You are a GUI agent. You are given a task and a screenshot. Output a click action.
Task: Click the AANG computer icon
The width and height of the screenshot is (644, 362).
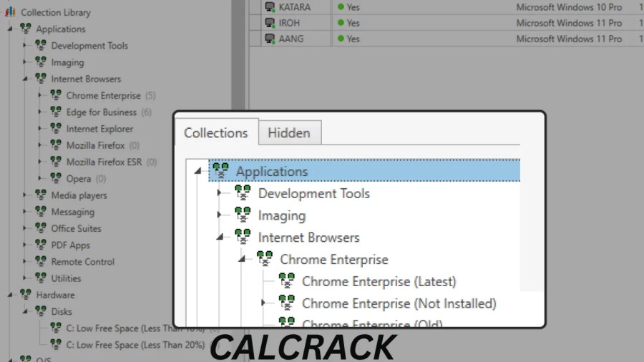click(x=270, y=39)
